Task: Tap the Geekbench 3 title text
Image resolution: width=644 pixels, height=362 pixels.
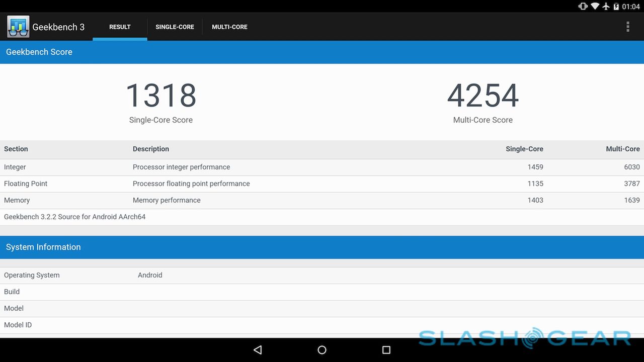Action: click(x=58, y=27)
